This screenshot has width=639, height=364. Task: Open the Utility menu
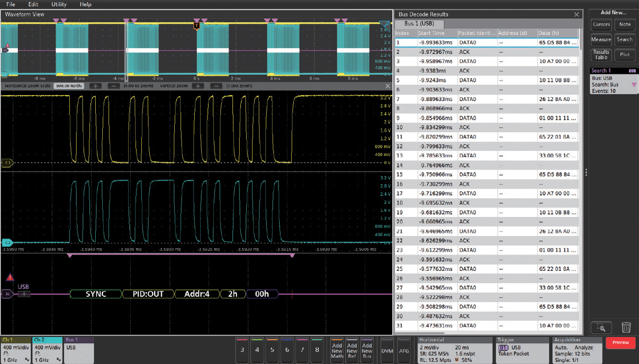(58, 4)
